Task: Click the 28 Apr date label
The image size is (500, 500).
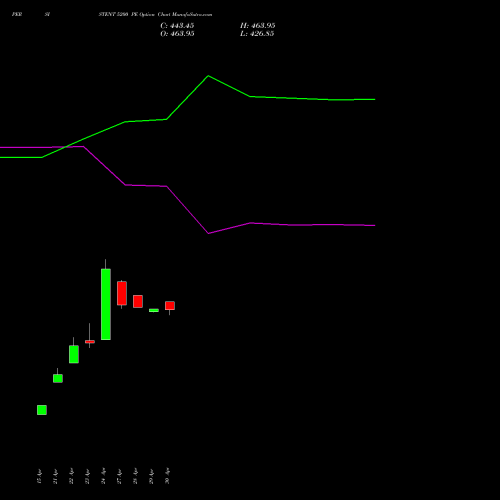Action: [135, 476]
